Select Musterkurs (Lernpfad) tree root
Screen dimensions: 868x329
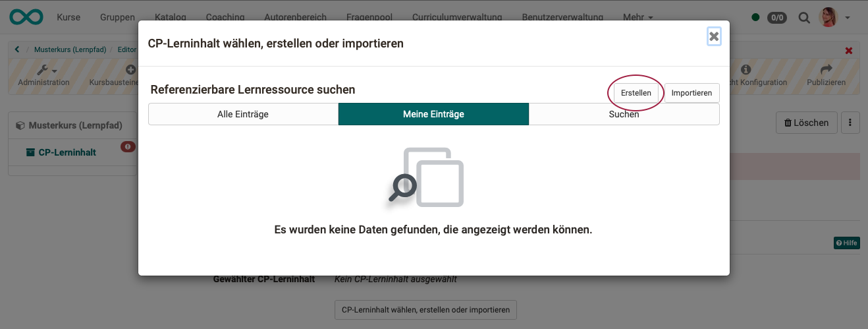[x=75, y=125]
